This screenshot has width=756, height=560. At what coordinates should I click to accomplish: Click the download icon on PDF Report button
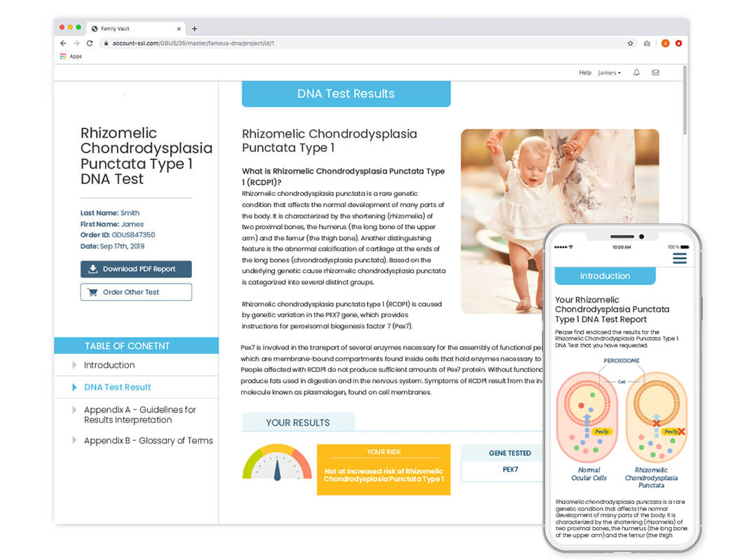[93, 269]
